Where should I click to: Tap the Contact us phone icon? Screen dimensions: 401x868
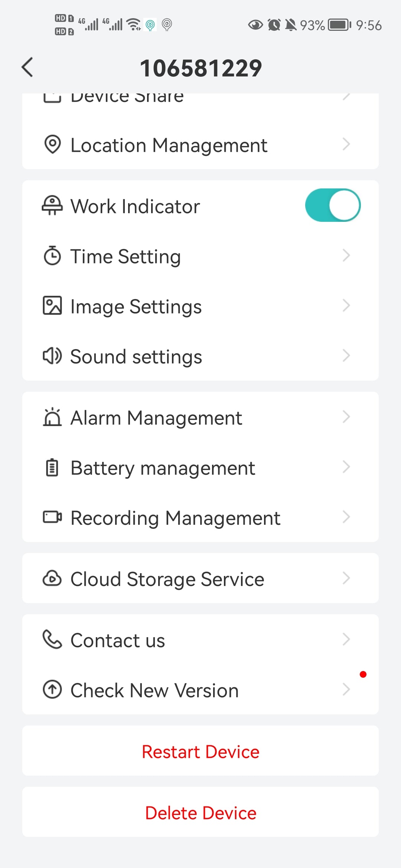click(52, 640)
